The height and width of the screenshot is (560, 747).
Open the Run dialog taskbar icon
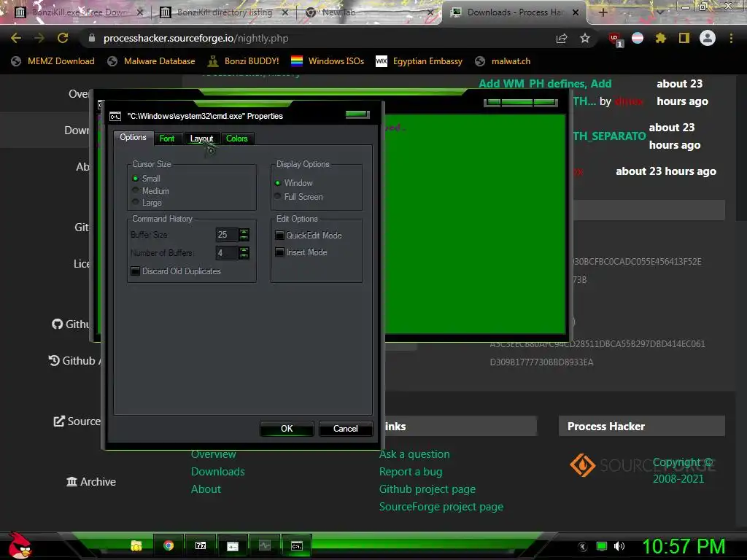point(233,545)
